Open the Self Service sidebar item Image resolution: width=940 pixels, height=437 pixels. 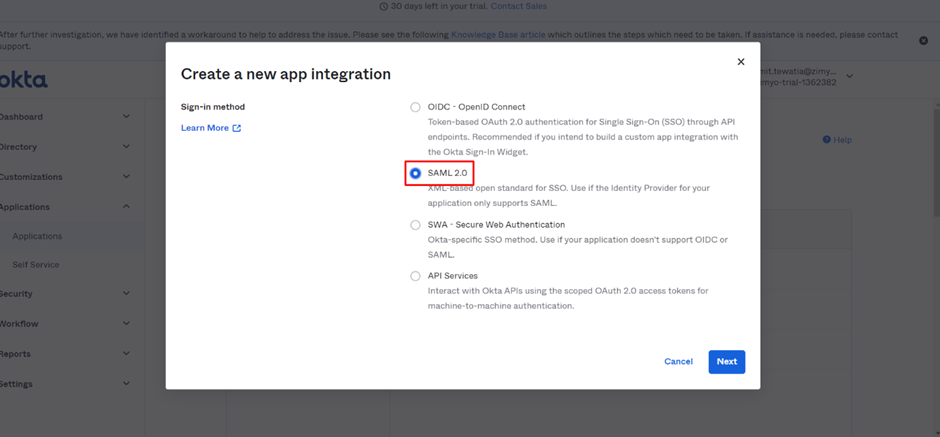36,264
